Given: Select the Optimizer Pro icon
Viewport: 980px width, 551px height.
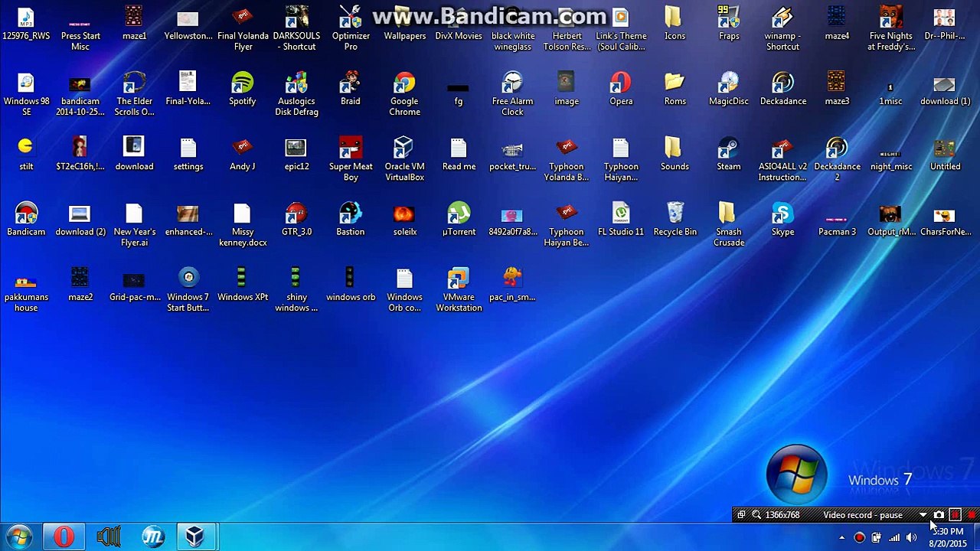Looking at the screenshot, I should 351,28.
